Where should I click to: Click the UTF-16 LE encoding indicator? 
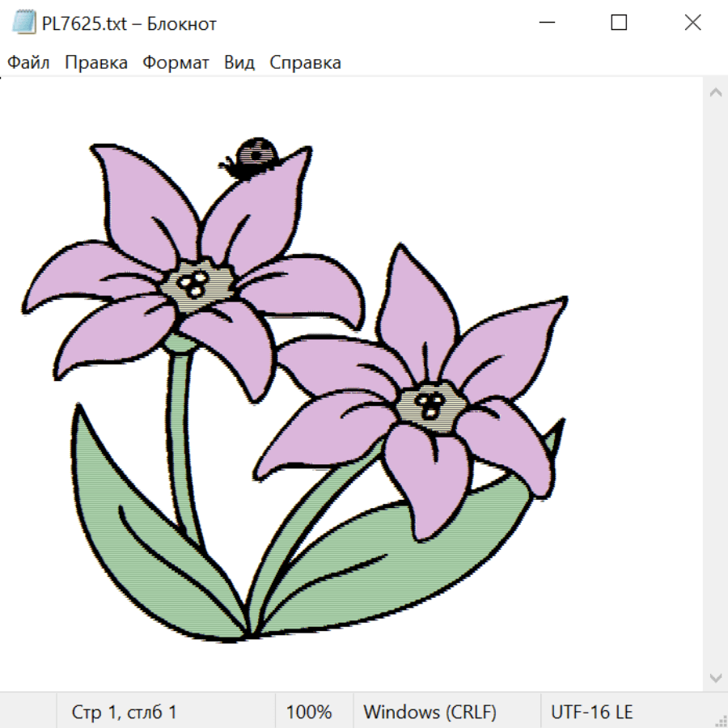pyautogui.click(x=591, y=713)
